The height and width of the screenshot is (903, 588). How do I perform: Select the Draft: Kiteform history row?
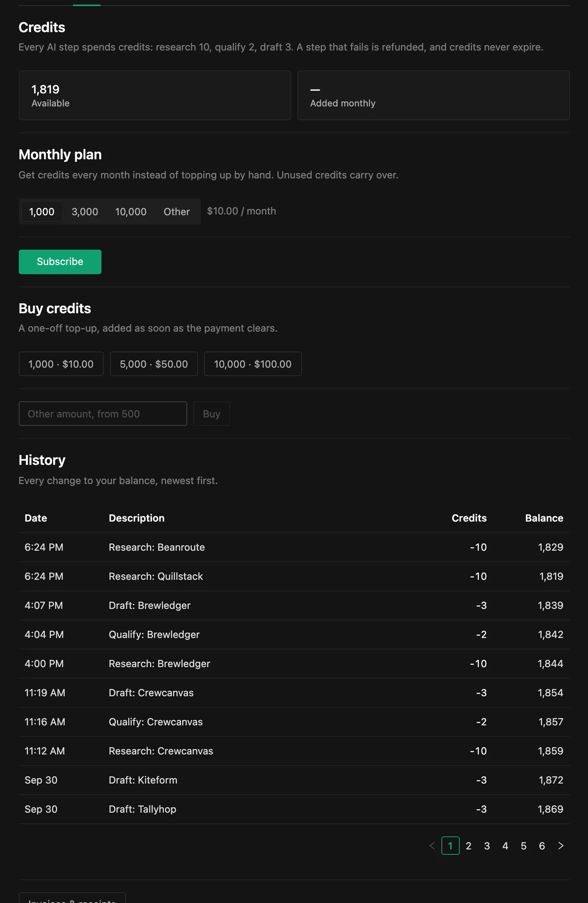[294, 780]
